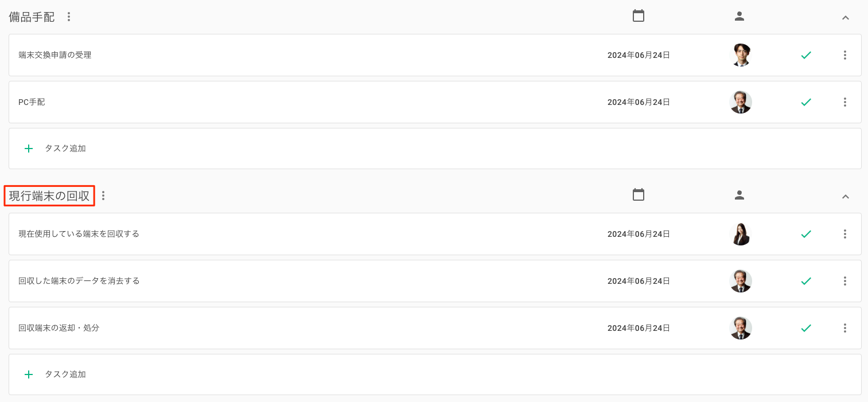The height and width of the screenshot is (402, 868).
Task: Click the person icon in the 現行端末の回収 header
Action: pos(739,196)
